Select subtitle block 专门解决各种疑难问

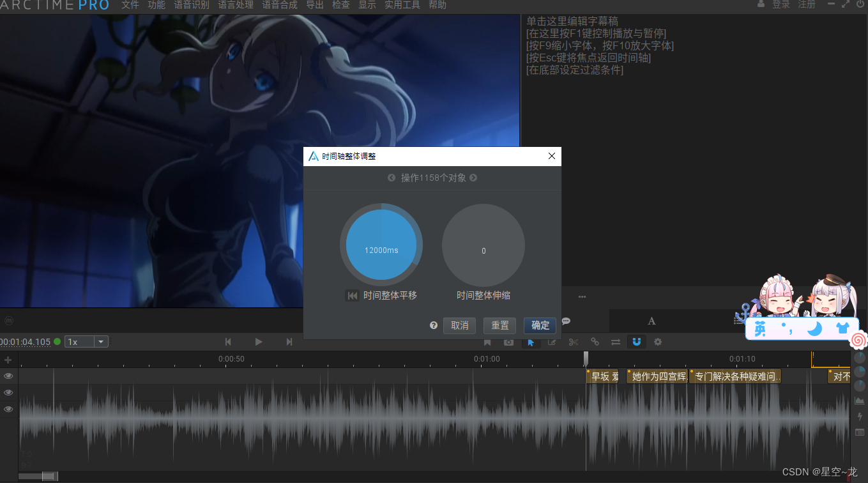click(735, 376)
